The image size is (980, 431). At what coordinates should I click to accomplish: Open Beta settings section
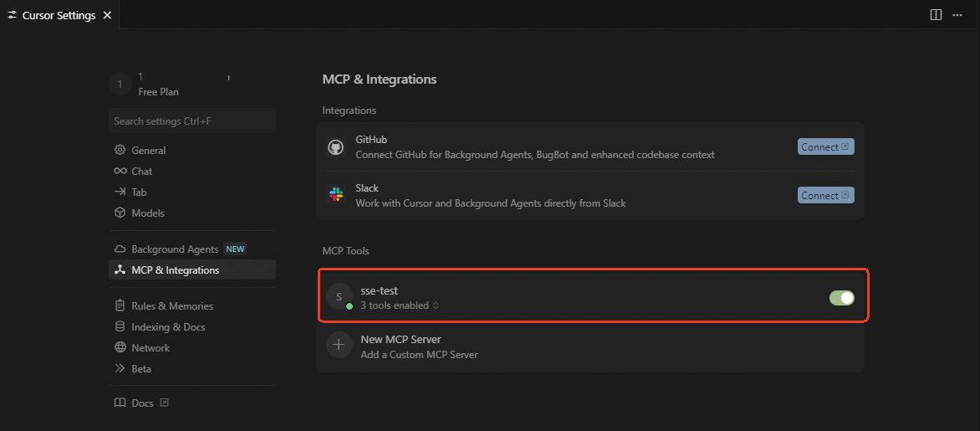(x=192, y=368)
